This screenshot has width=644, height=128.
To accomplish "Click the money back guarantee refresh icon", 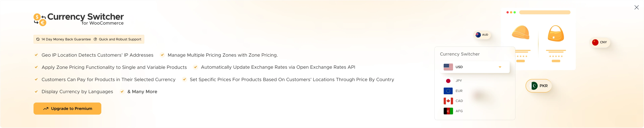I will (x=38, y=39).
